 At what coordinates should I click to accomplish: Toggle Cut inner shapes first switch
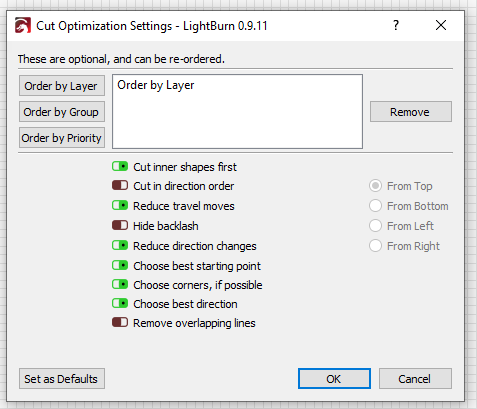120,166
